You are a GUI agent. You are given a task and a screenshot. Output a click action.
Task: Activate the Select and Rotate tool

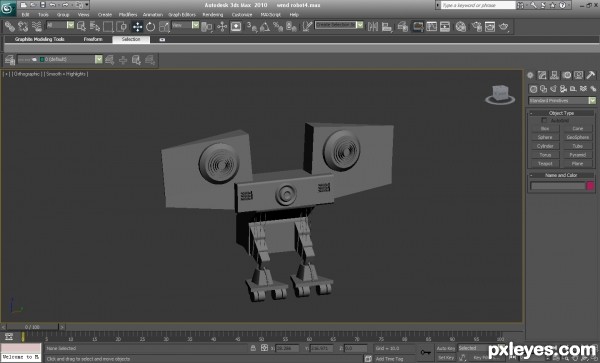point(150,26)
